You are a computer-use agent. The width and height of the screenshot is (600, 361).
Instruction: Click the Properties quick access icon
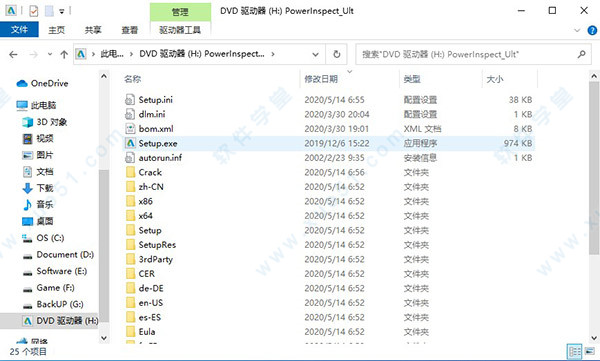coord(34,11)
